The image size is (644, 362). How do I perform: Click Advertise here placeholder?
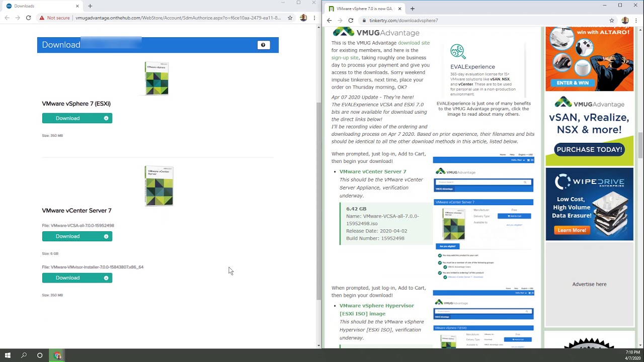click(589, 284)
